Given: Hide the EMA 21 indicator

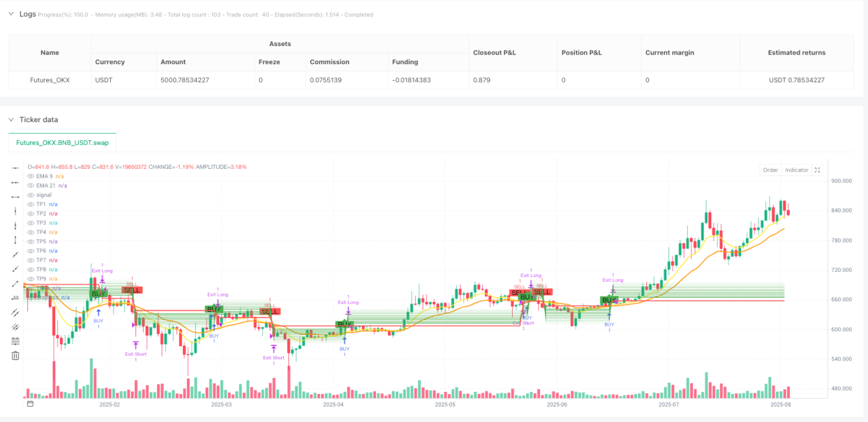Looking at the screenshot, I should [x=30, y=185].
